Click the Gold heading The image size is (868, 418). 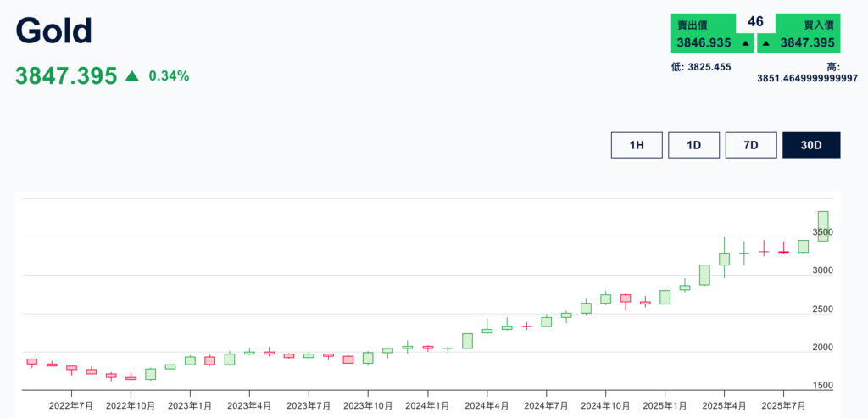click(53, 31)
